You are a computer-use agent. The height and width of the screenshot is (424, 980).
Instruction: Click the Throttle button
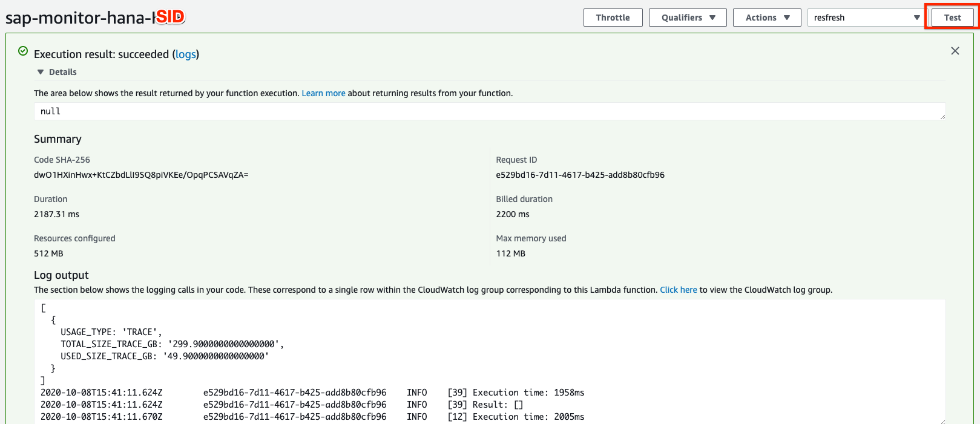click(x=613, y=18)
